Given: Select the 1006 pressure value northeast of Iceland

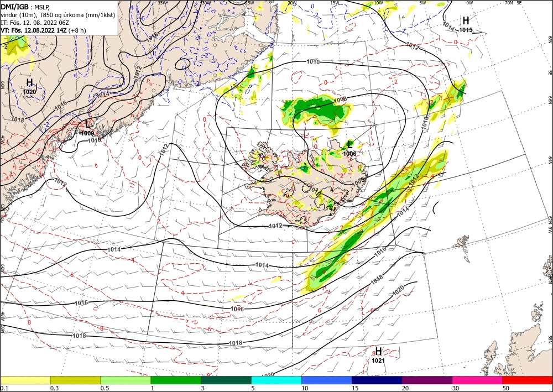Looking at the screenshot, I should (x=349, y=154).
